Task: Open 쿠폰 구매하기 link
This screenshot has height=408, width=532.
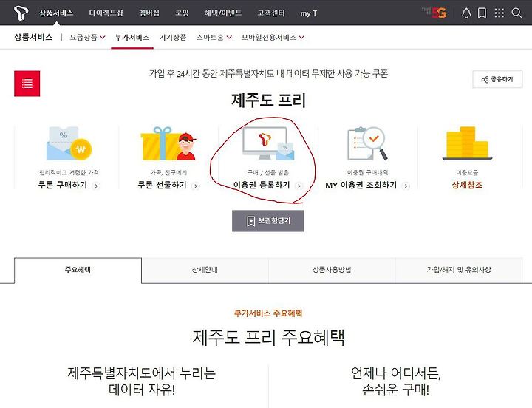Action: click(x=63, y=185)
